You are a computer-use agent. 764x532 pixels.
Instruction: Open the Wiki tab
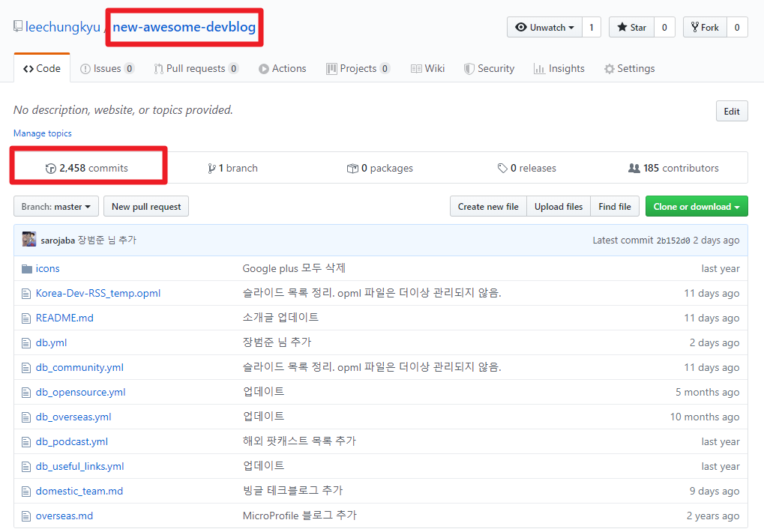427,68
